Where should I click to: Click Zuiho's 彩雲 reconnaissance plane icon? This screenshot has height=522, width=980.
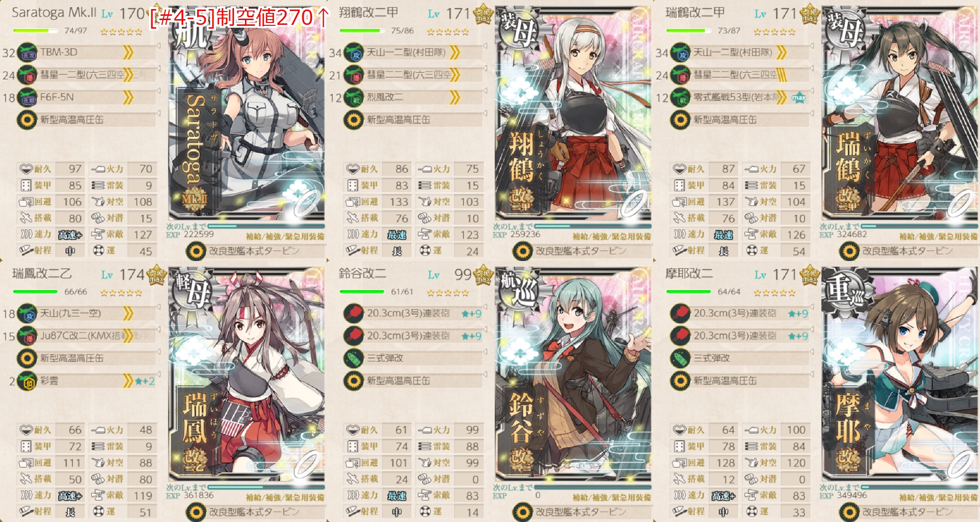pos(27,381)
